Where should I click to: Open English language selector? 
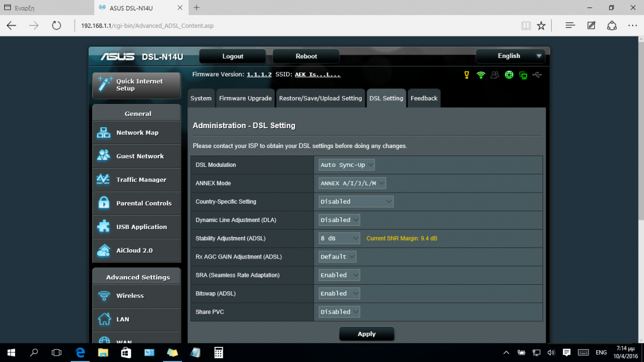click(x=510, y=56)
